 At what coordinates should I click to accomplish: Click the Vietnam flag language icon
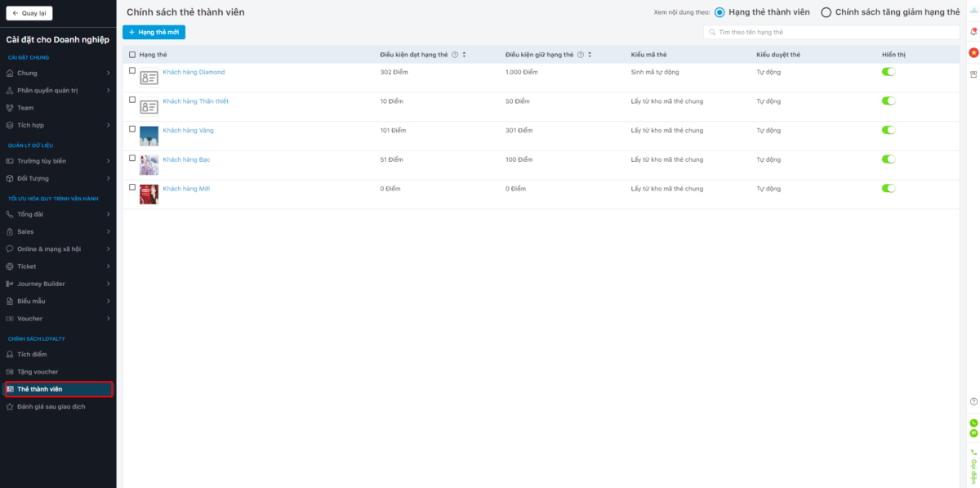tap(973, 53)
